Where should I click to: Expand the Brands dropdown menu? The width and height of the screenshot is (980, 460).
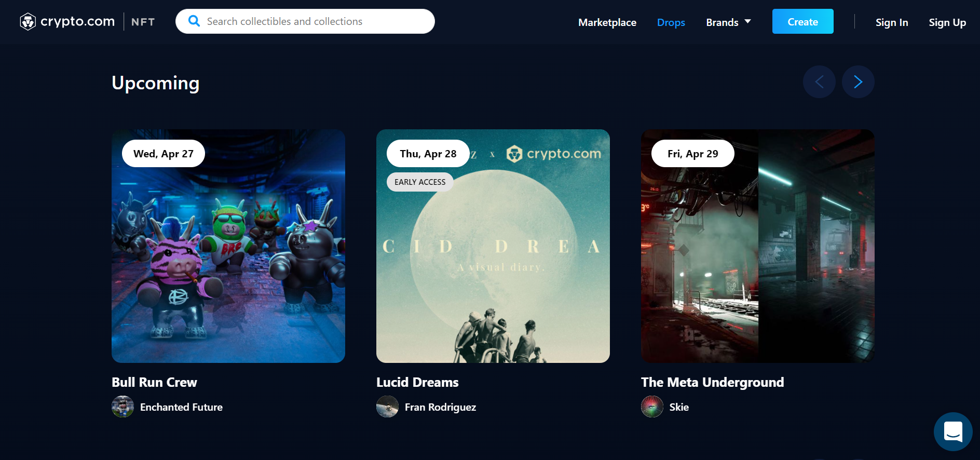[728, 22]
